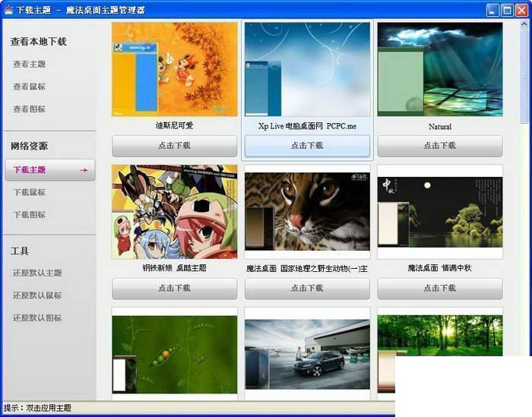Click the 魔法桌面 情满中秋 label
The height and width of the screenshot is (417, 532).
coord(440,268)
